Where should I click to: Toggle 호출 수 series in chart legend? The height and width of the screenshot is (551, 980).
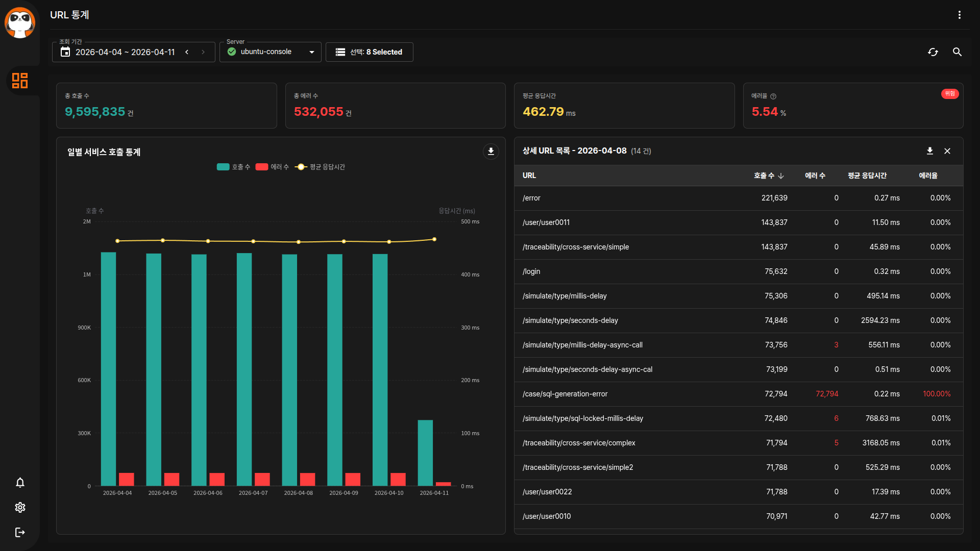click(x=233, y=167)
